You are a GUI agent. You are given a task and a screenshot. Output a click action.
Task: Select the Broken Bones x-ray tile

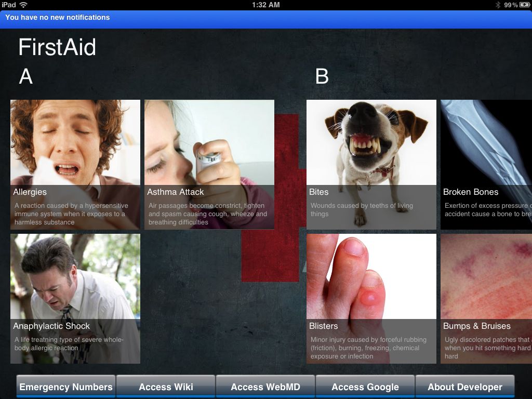click(486, 165)
